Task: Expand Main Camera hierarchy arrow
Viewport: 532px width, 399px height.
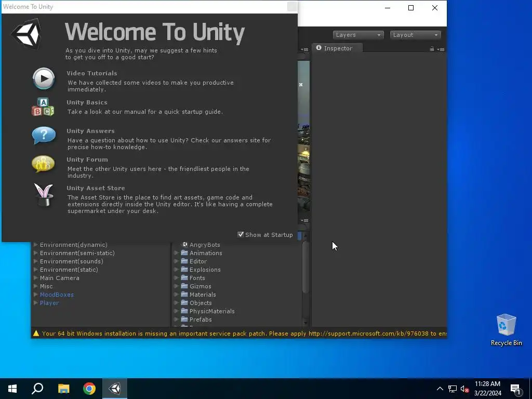Action: 36,277
